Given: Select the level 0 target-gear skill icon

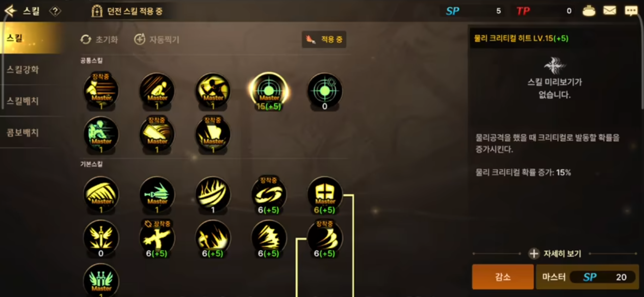Looking at the screenshot, I should coord(325,90).
